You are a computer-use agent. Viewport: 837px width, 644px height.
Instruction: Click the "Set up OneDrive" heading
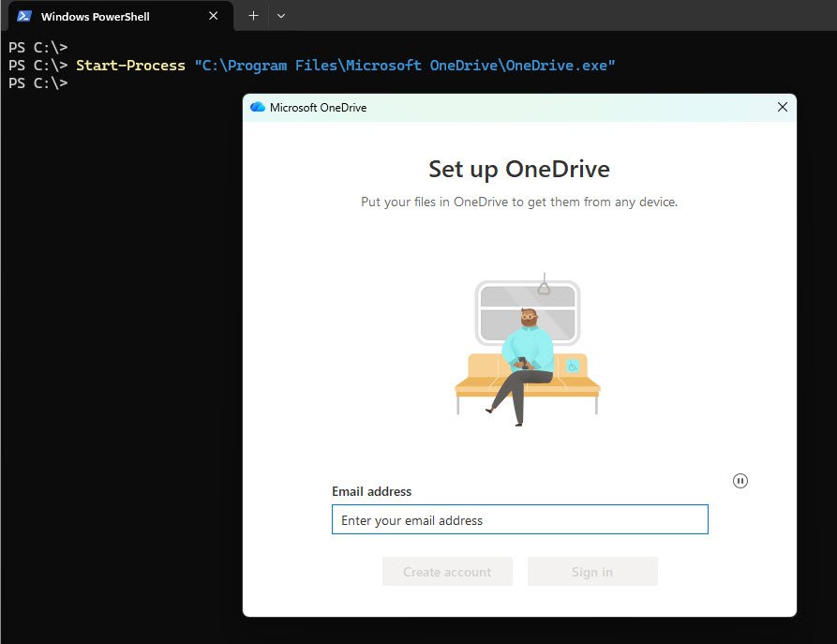coord(519,169)
